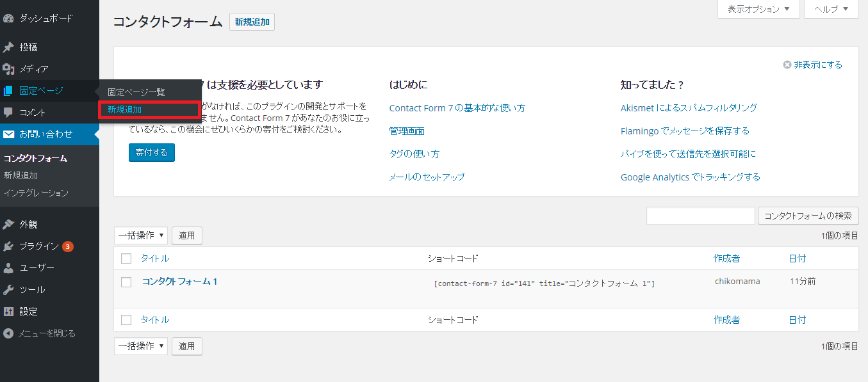
Task: Expand the 表示オプション panel
Action: pyautogui.click(x=758, y=9)
